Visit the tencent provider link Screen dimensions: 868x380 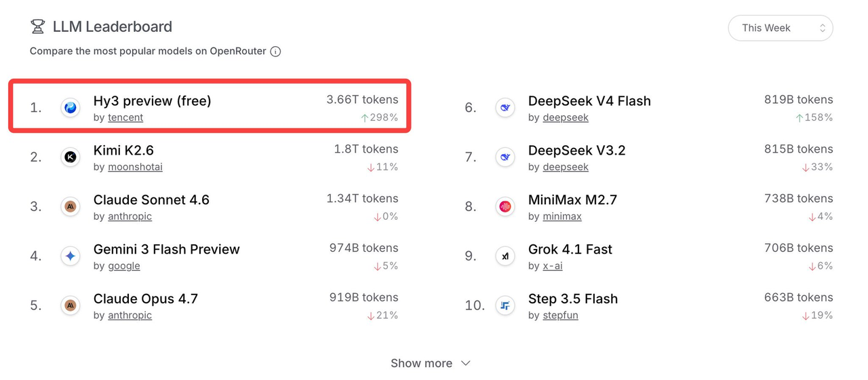(125, 117)
